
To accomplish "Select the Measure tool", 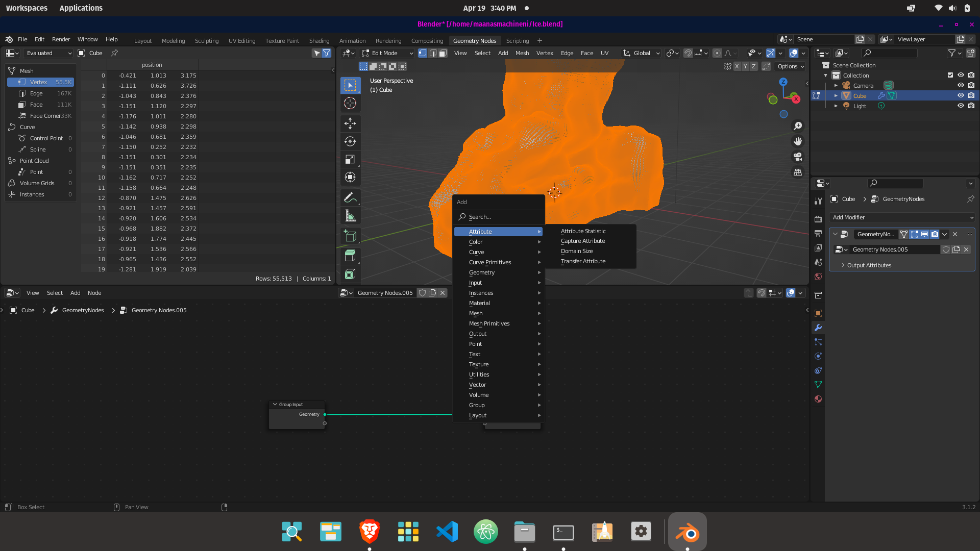I will [350, 215].
